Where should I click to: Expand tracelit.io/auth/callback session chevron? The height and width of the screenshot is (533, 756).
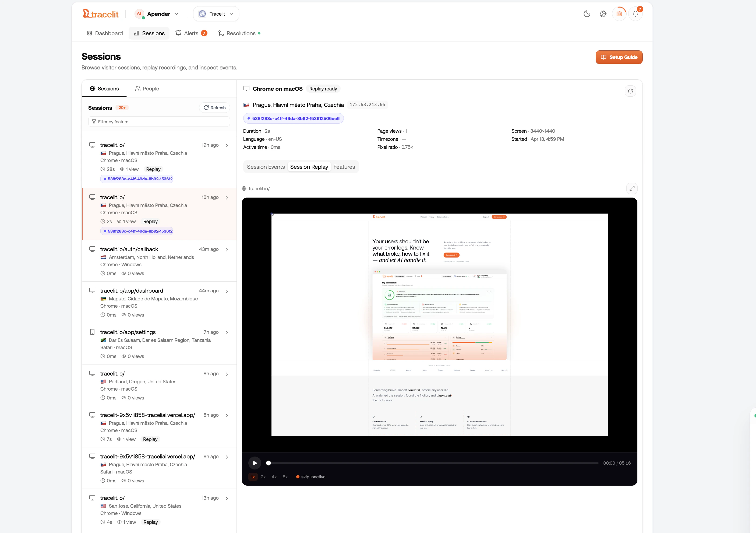[x=227, y=250]
